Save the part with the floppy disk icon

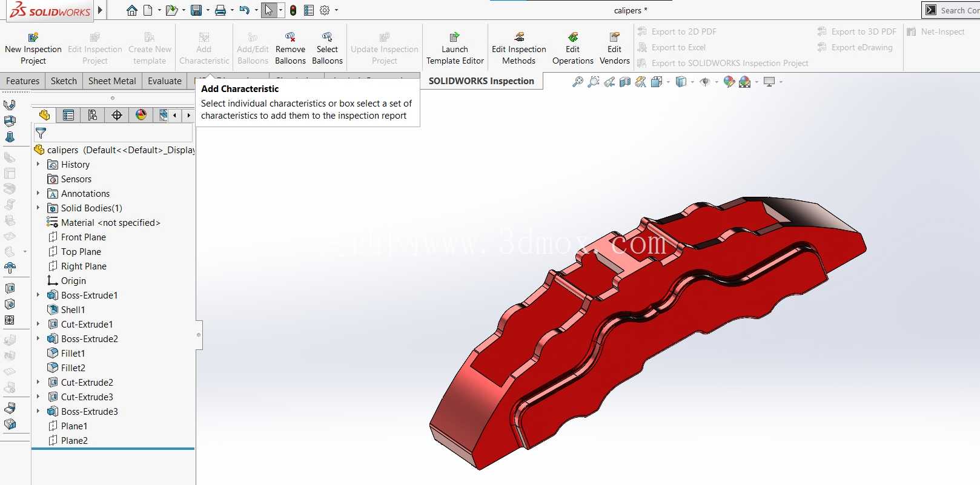click(196, 10)
